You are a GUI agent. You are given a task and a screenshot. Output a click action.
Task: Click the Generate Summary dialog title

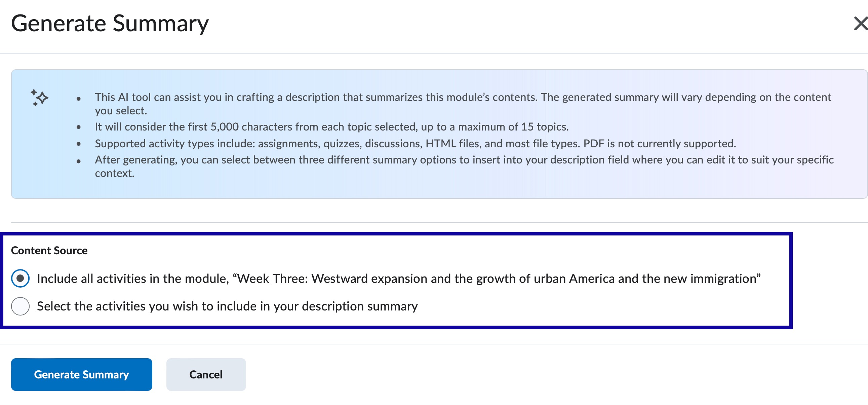[x=110, y=23]
